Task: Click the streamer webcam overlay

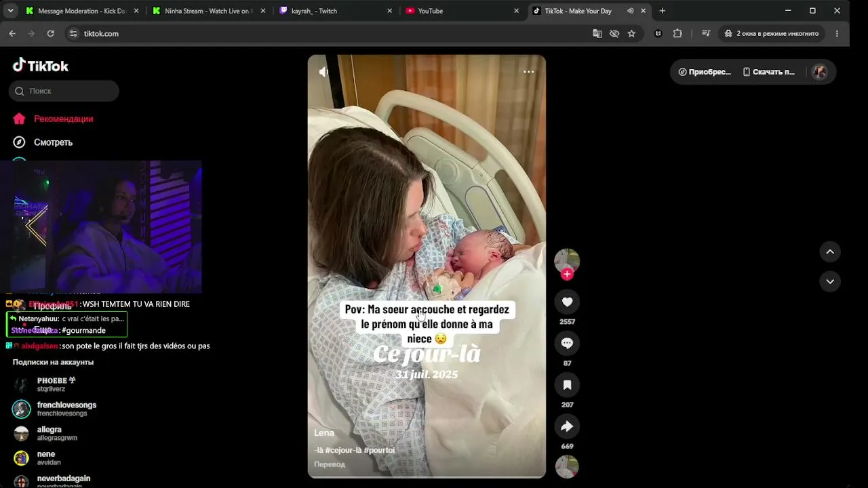Action: pos(101,226)
